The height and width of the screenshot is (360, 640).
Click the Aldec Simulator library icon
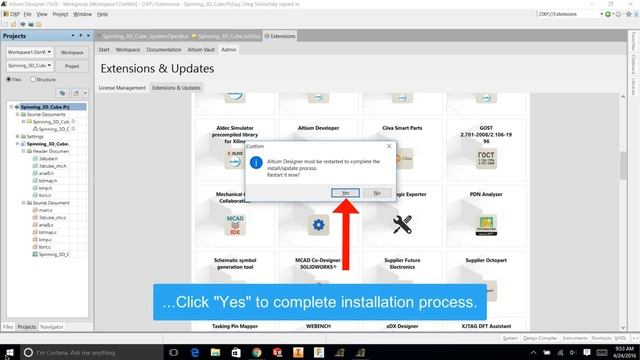[x=235, y=159]
